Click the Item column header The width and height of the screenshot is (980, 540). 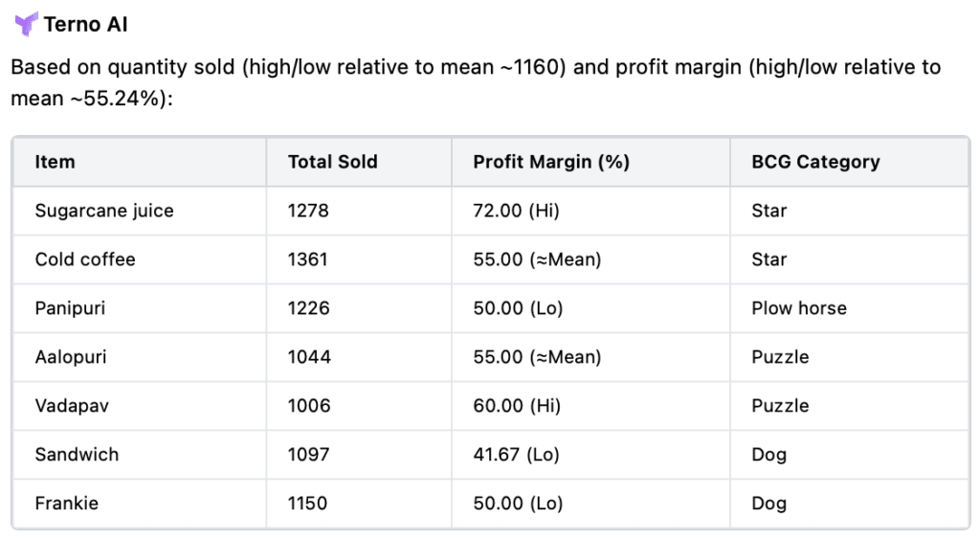click(x=55, y=162)
